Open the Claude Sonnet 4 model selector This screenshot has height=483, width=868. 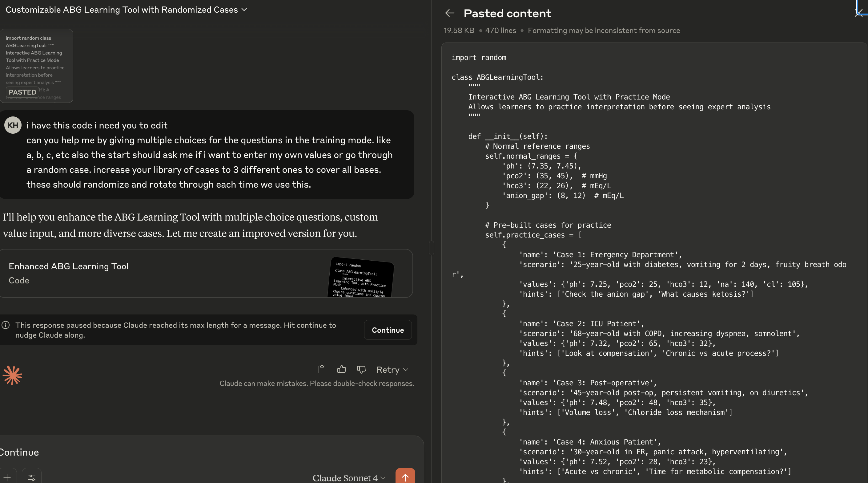tap(349, 477)
